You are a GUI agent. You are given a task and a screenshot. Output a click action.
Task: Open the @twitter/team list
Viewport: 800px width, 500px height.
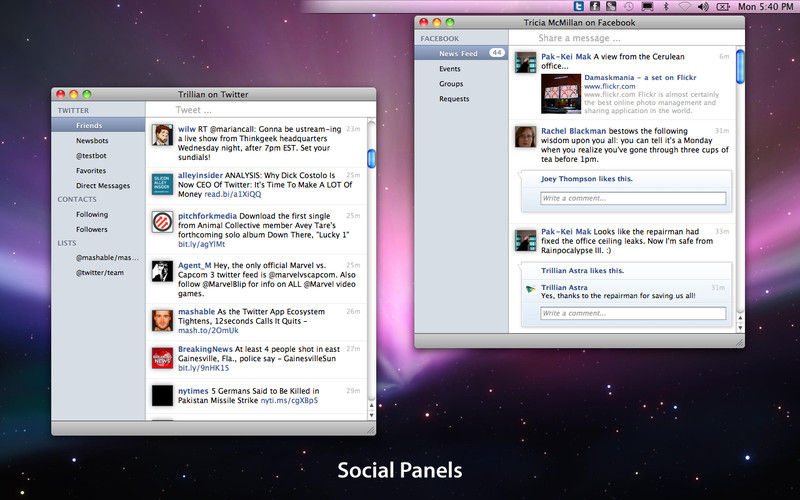pyautogui.click(x=98, y=272)
